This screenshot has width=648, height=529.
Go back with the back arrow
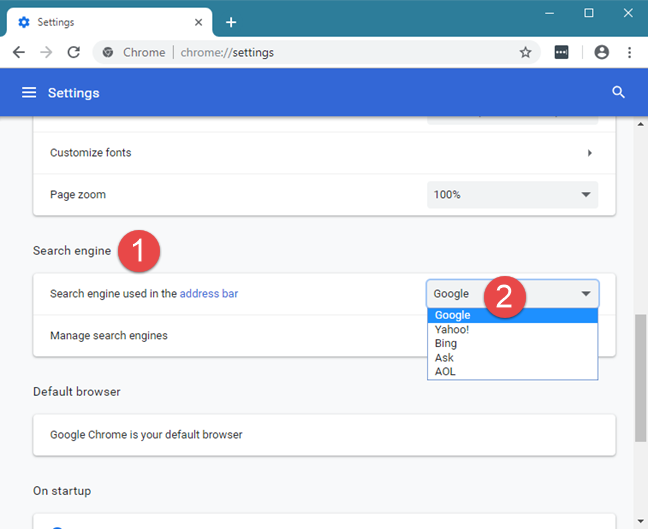(19, 52)
